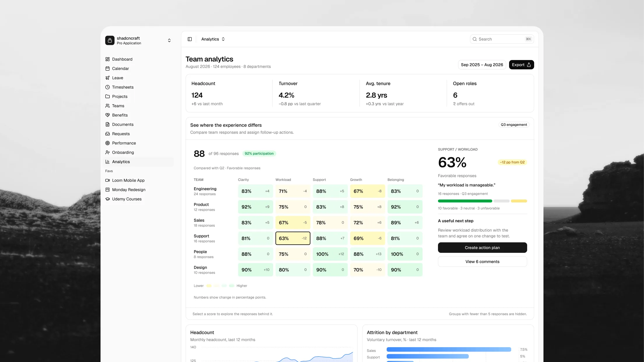This screenshot has height=362, width=644.
Task: Toggle the sidebar panel icon
Action: (x=190, y=39)
